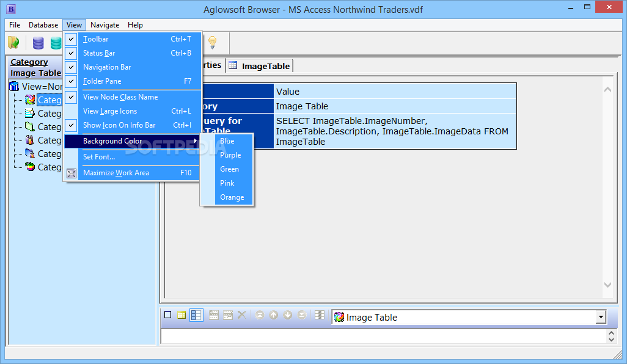The image size is (627, 364).
Task: Click the green notebook tree icon
Action: click(x=30, y=126)
